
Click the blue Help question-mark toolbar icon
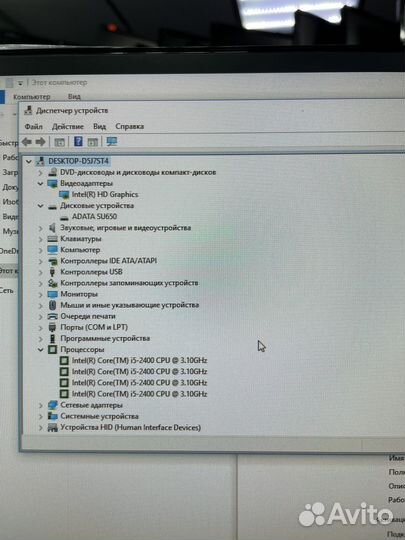pos(78,141)
